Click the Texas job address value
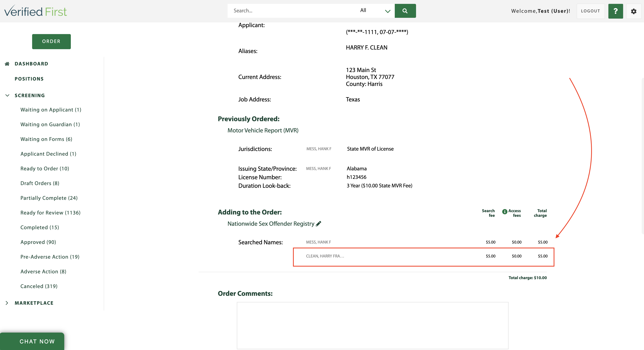Viewport: 644px width, 350px height. click(353, 100)
